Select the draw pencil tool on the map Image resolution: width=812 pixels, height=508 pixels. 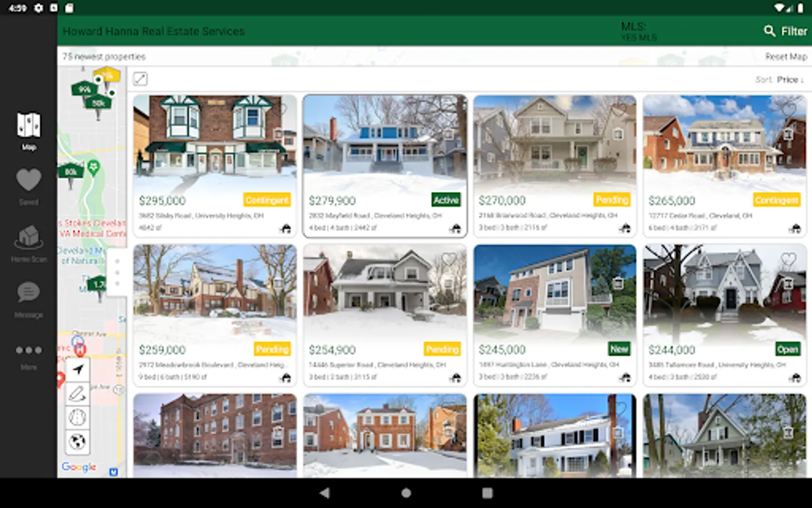coord(78,393)
